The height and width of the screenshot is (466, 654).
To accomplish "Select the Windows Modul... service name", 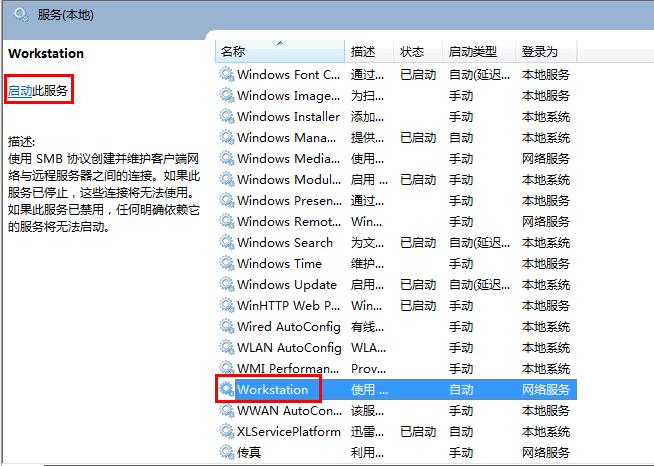I will (x=289, y=179).
